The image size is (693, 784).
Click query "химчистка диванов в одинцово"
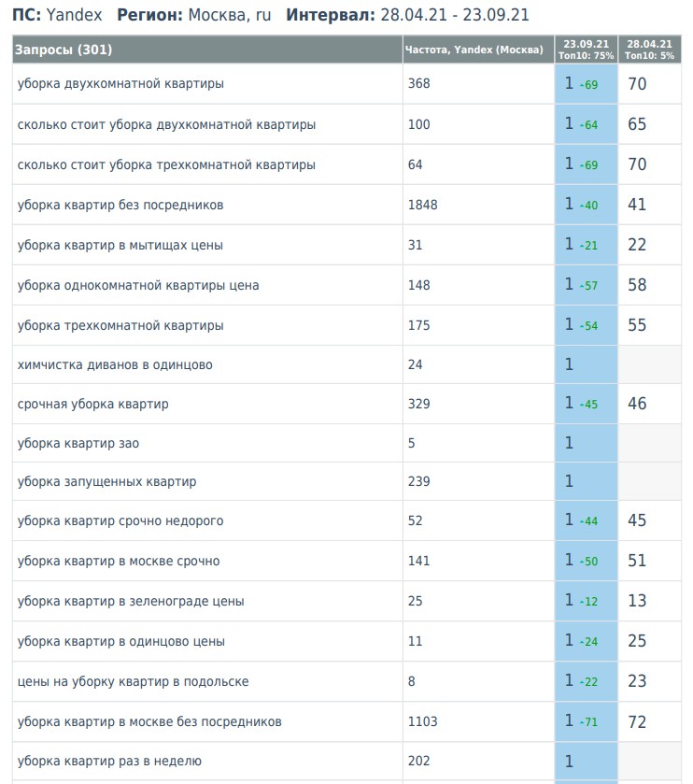(115, 364)
